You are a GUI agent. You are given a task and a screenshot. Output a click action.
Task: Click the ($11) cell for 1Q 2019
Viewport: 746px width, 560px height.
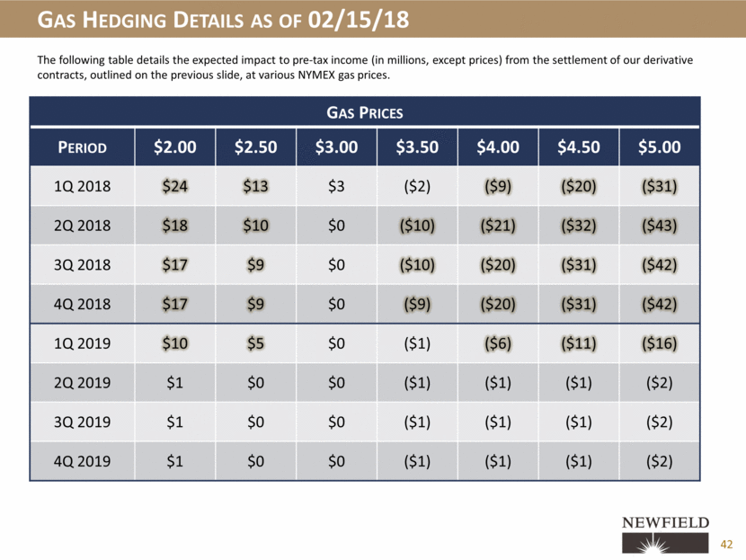click(x=579, y=343)
